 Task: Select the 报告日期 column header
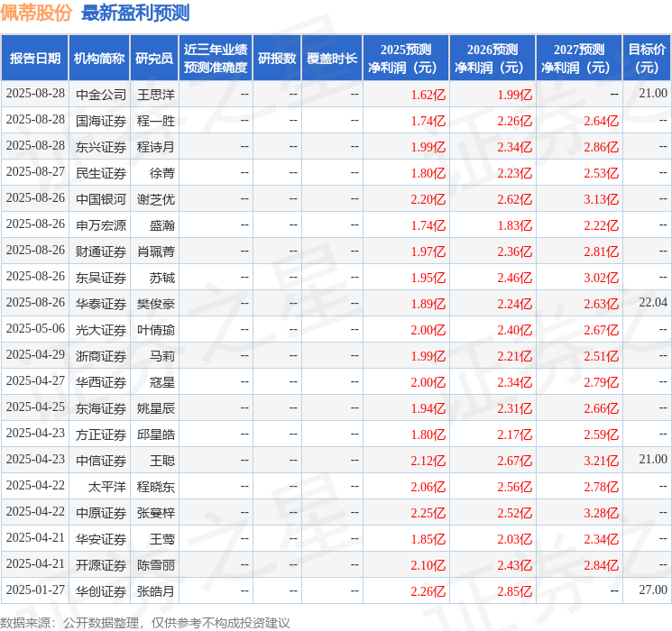[x=34, y=59]
